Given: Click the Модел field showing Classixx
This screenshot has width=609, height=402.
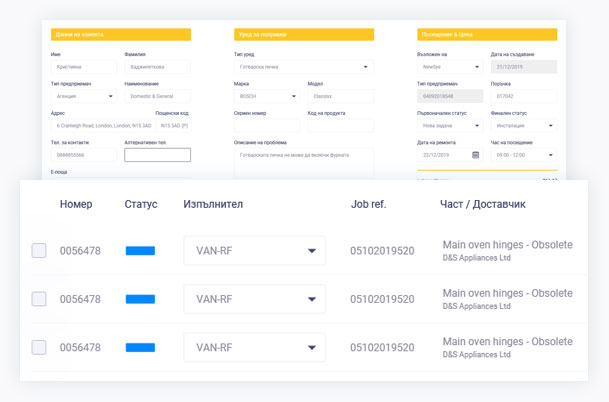Looking at the screenshot, I should pyautogui.click(x=341, y=96).
